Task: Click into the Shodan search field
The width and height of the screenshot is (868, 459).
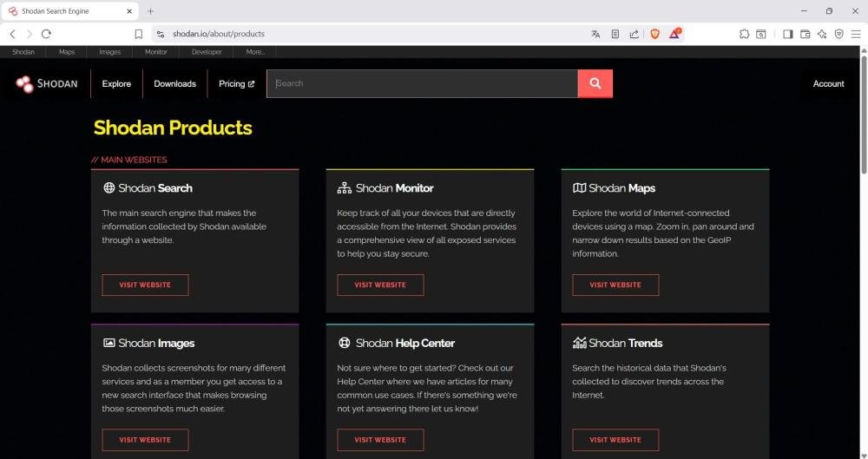Action: tap(421, 83)
